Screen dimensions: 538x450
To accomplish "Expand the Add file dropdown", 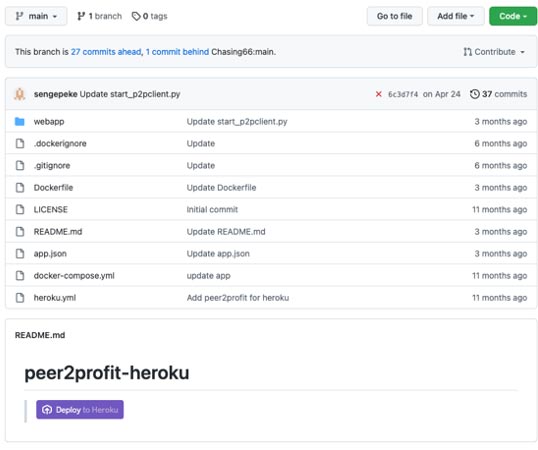I will (x=456, y=16).
